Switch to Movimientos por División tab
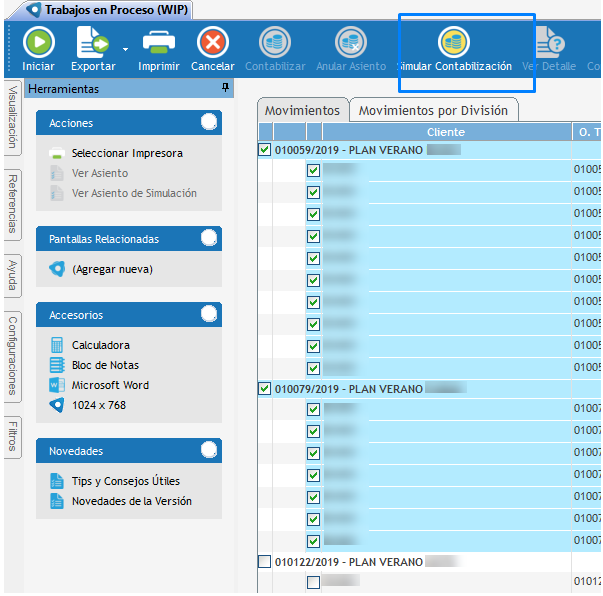Screen dimensions: 603x596 [x=433, y=110]
